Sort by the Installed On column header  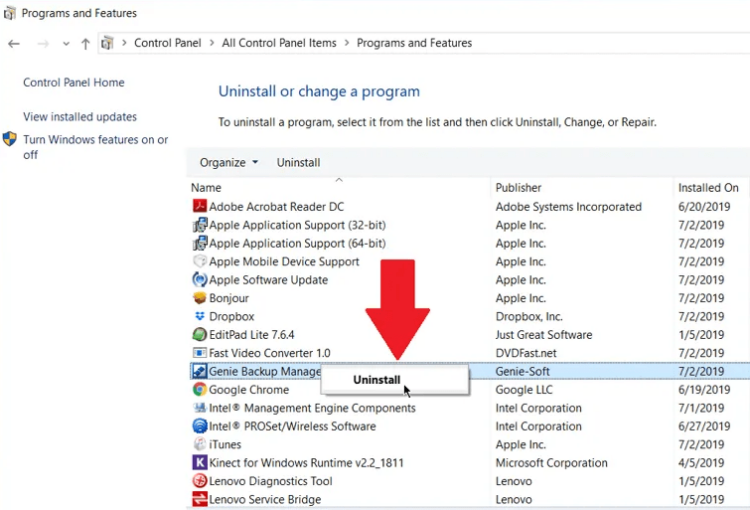tap(708, 188)
